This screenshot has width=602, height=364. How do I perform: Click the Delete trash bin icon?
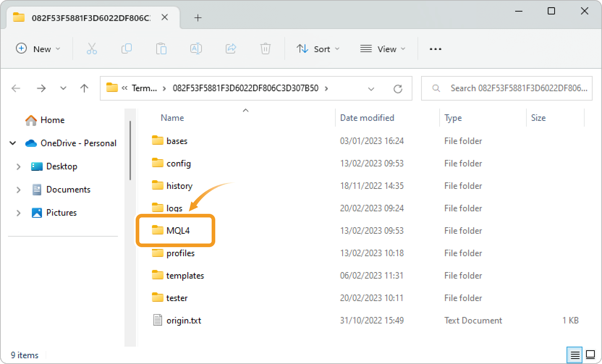click(265, 49)
